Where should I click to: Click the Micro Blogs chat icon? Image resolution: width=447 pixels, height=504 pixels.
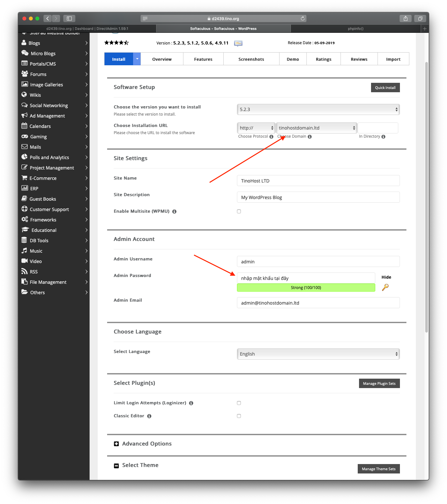(25, 53)
